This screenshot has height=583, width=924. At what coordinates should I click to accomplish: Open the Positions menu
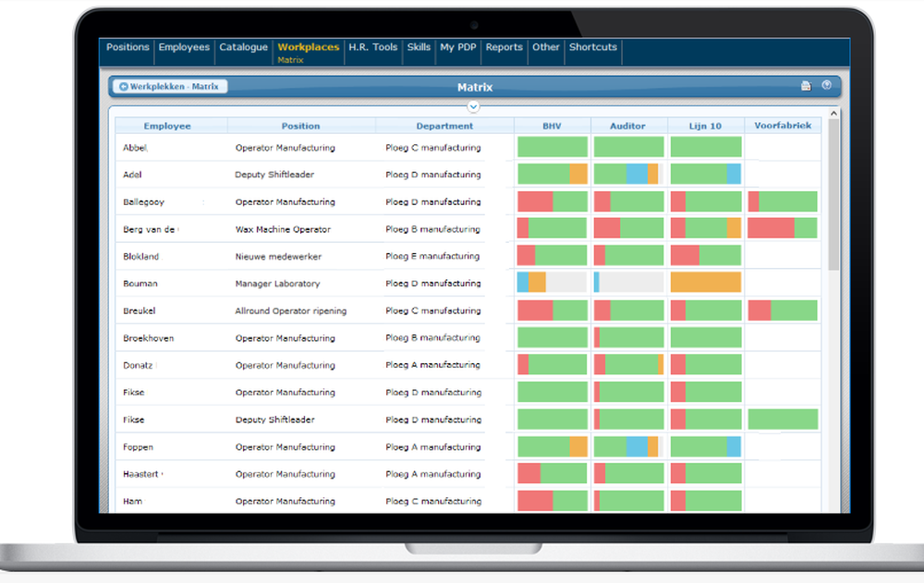pos(128,47)
